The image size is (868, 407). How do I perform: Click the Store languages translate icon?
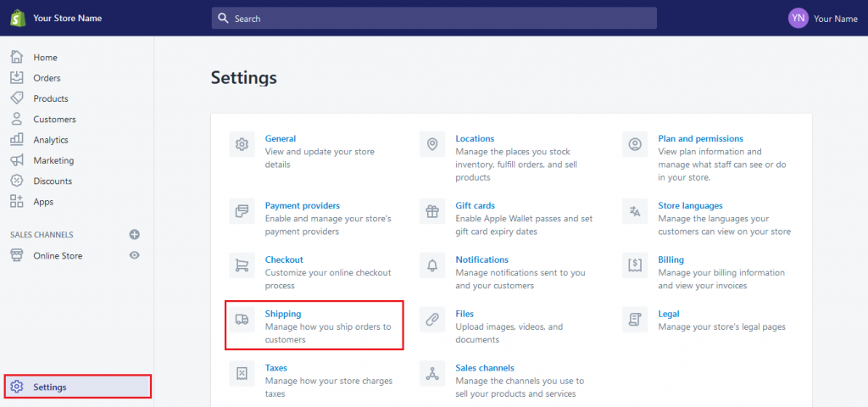point(635,211)
